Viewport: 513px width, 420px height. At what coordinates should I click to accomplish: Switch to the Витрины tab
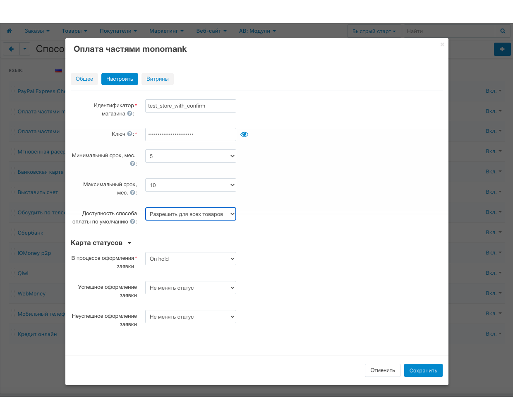click(157, 79)
